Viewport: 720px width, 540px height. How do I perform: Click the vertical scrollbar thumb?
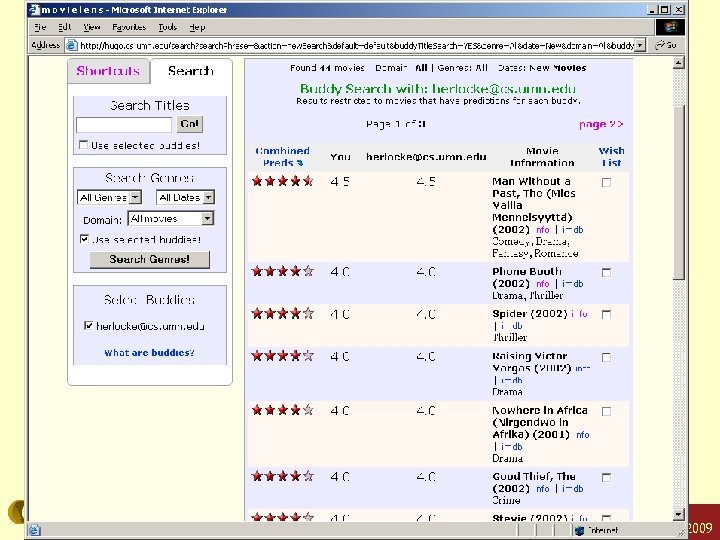click(679, 192)
